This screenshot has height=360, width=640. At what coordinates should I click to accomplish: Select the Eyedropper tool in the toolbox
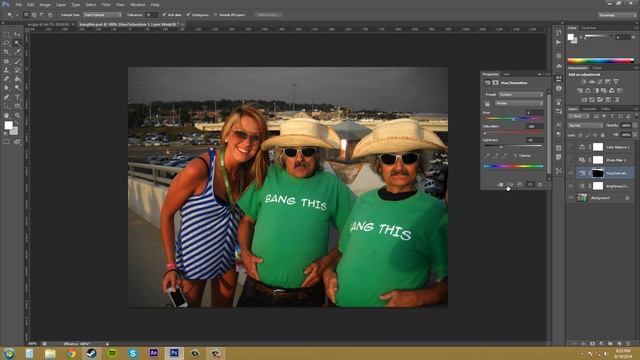[x=17, y=52]
